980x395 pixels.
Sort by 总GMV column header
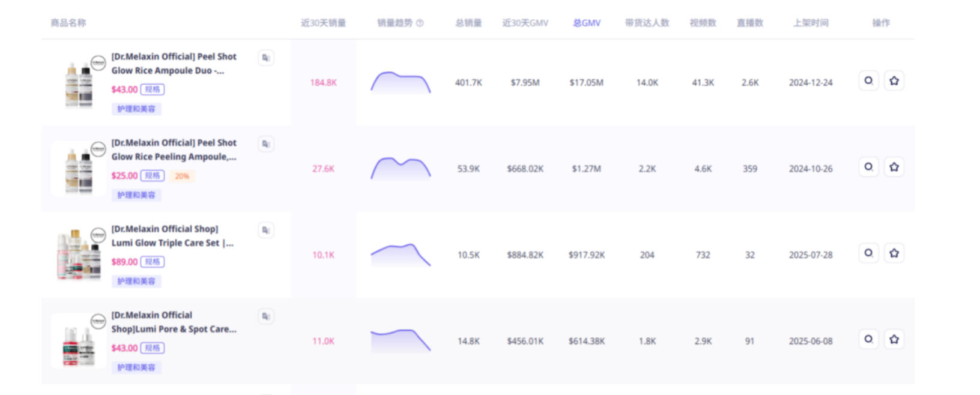[587, 23]
